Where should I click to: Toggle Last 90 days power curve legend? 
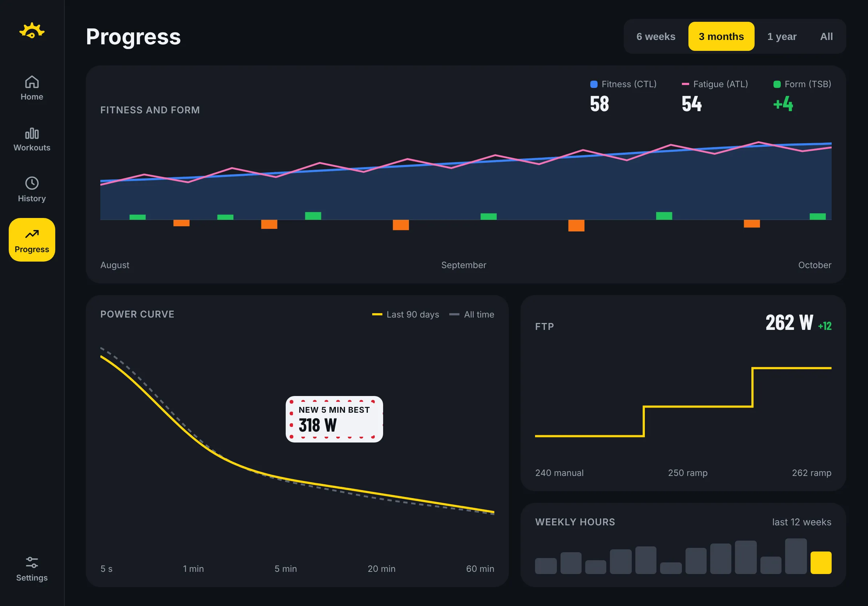point(405,314)
